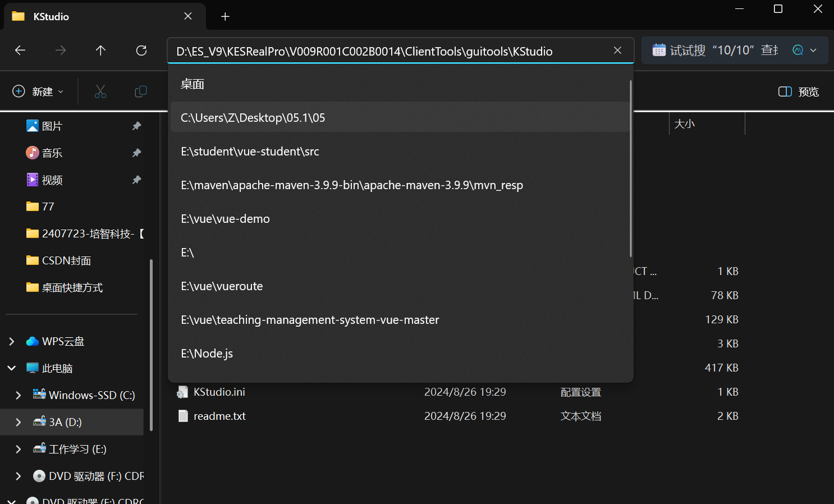Unpin 视频 via its pin icon

(136, 180)
